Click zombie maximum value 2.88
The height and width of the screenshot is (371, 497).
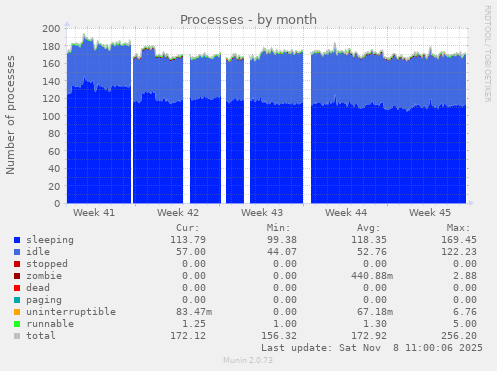coord(465,276)
